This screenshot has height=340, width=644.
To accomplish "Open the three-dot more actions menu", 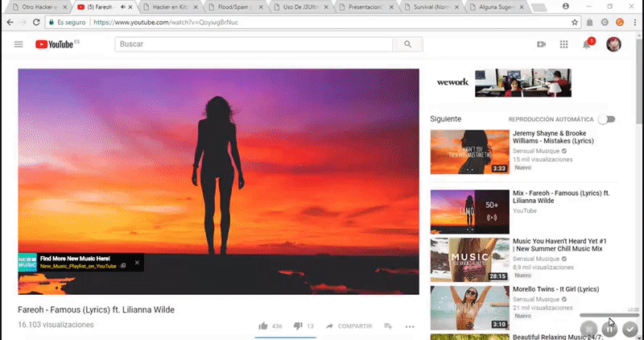I will point(410,325).
